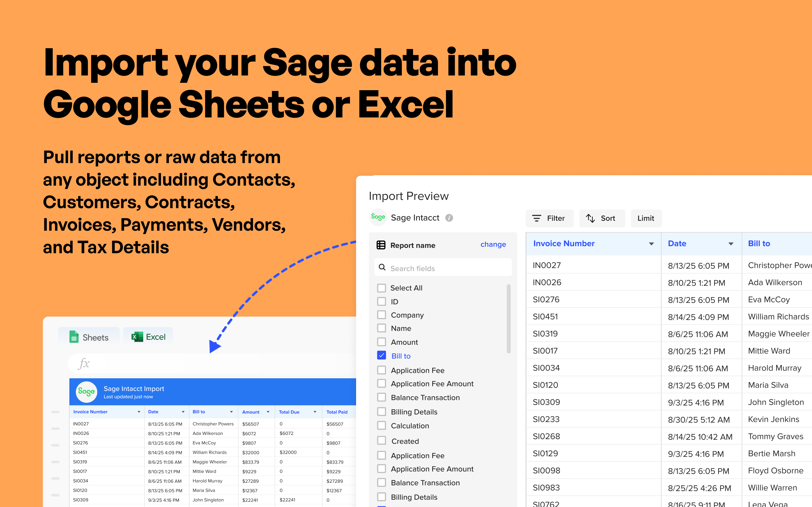Image resolution: width=812 pixels, height=507 pixels.
Task: Click the Sort arrows icon
Action: coord(590,218)
